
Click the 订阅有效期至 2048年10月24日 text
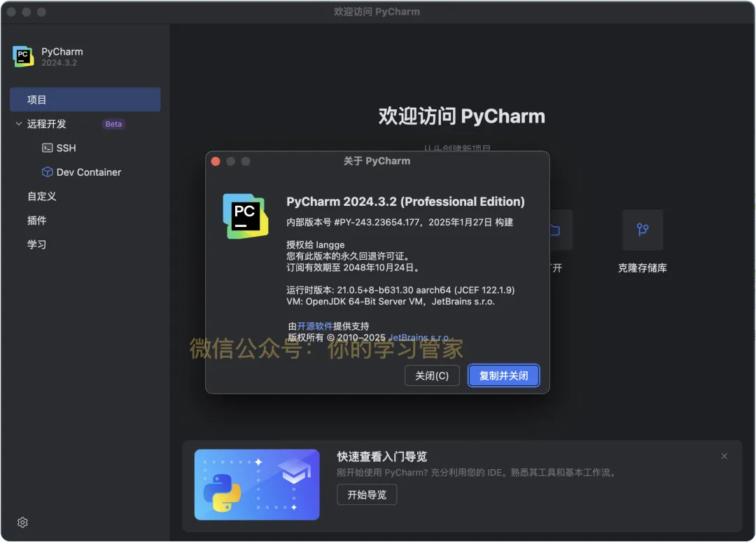353,267
